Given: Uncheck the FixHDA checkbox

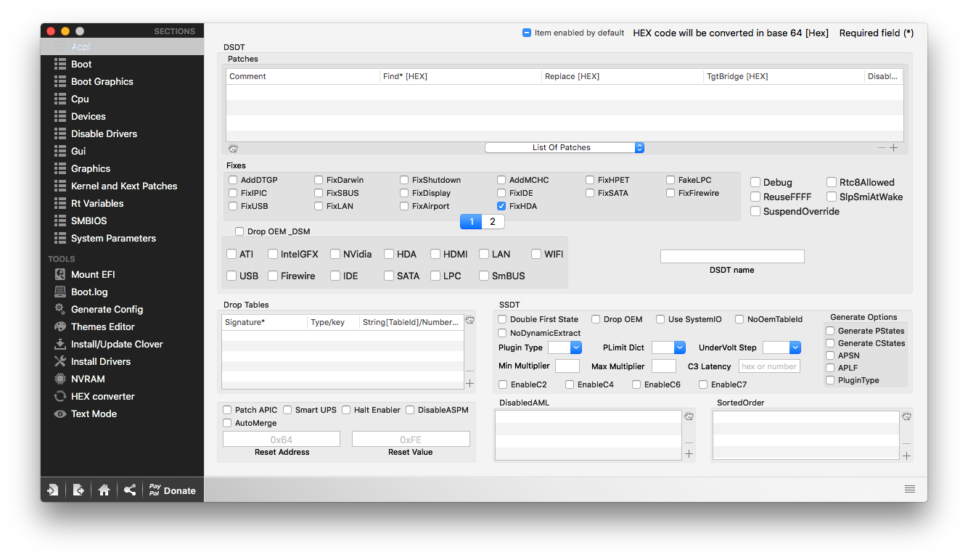Looking at the screenshot, I should point(501,206).
